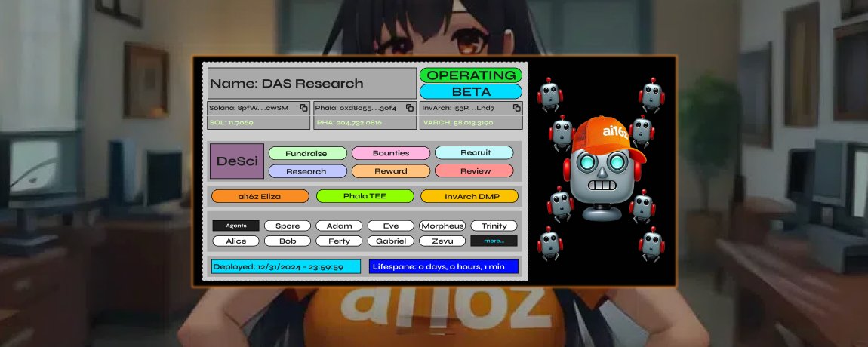Select the Morpheus agent
This screenshot has height=347, width=868.
click(x=442, y=226)
